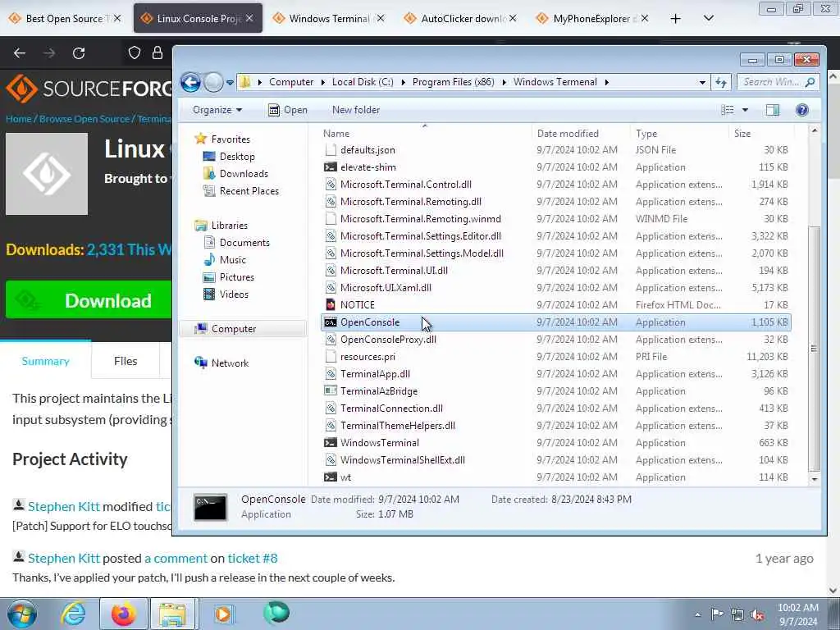Select Microsoft.Terminal.Settings.Editor.dll file name
Screen dimensions: 840x630
click(421, 236)
